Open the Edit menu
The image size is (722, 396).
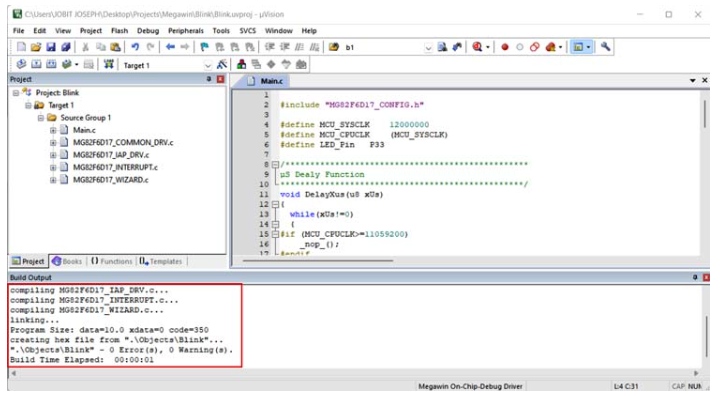[x=40, y=31]
